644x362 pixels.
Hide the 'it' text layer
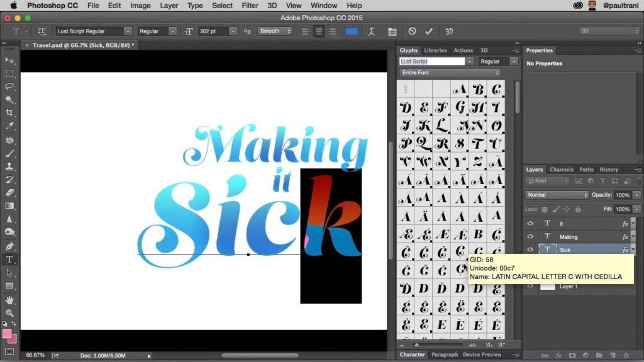pos(530,224)
